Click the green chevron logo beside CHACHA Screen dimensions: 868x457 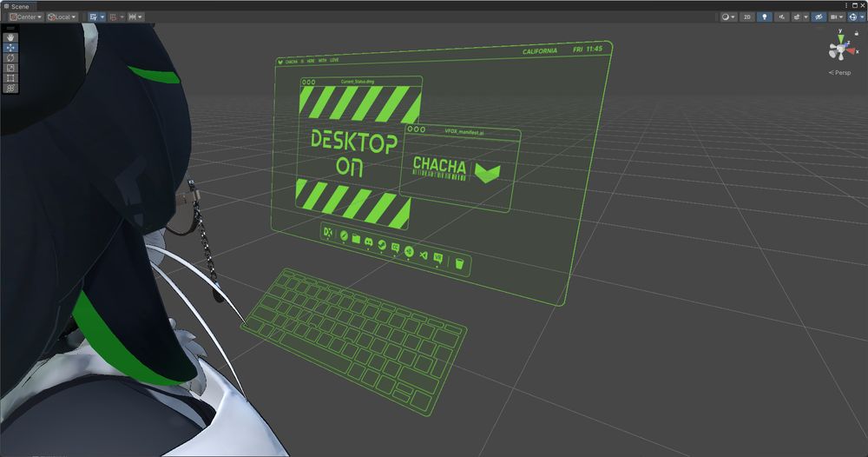coord(487,173)
